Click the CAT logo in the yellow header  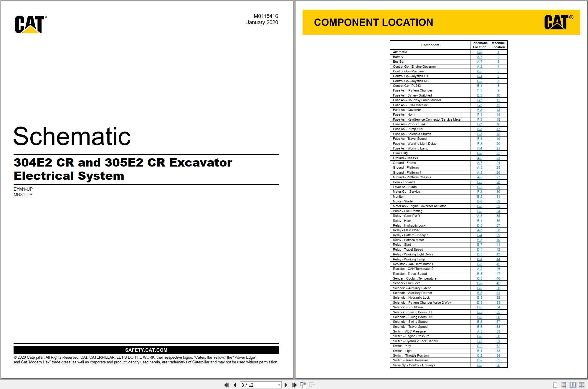tap(559, 22)
